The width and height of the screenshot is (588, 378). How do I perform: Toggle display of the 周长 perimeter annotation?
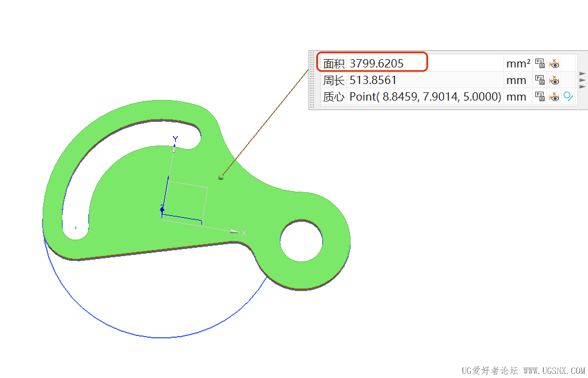tap(554, 80)
